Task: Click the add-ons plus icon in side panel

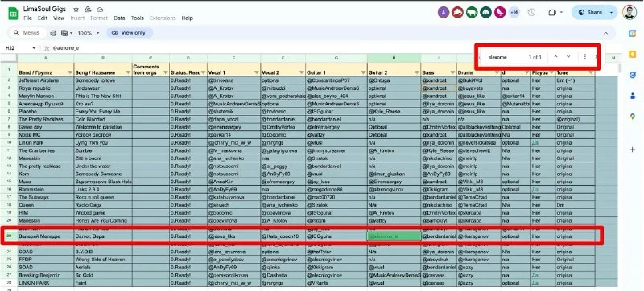Action: coord(633,150)
